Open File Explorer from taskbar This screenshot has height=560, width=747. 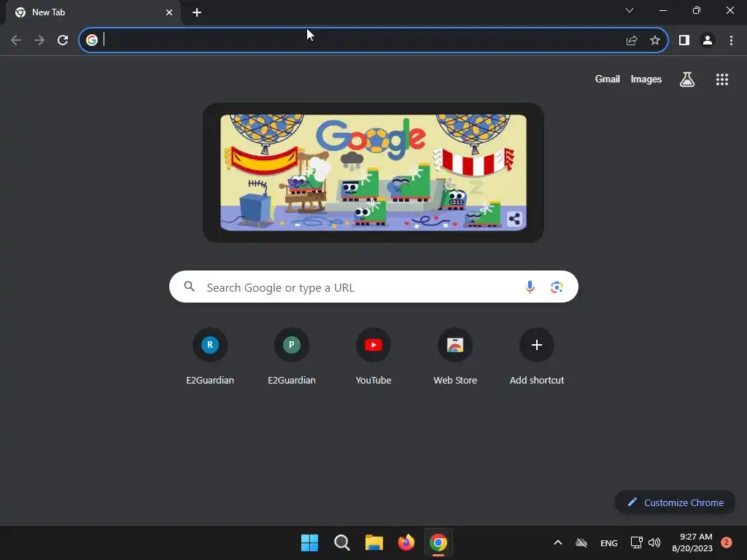[x=374, y=542]
